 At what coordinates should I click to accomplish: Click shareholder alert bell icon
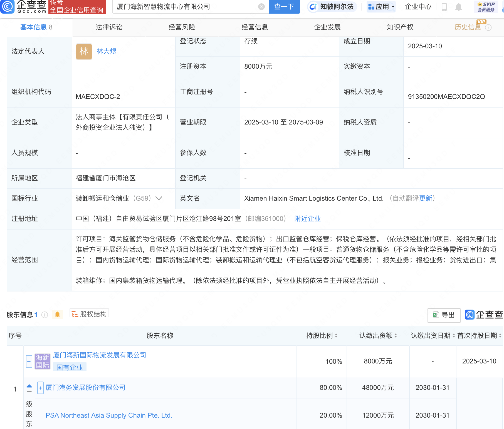[58, 315]
